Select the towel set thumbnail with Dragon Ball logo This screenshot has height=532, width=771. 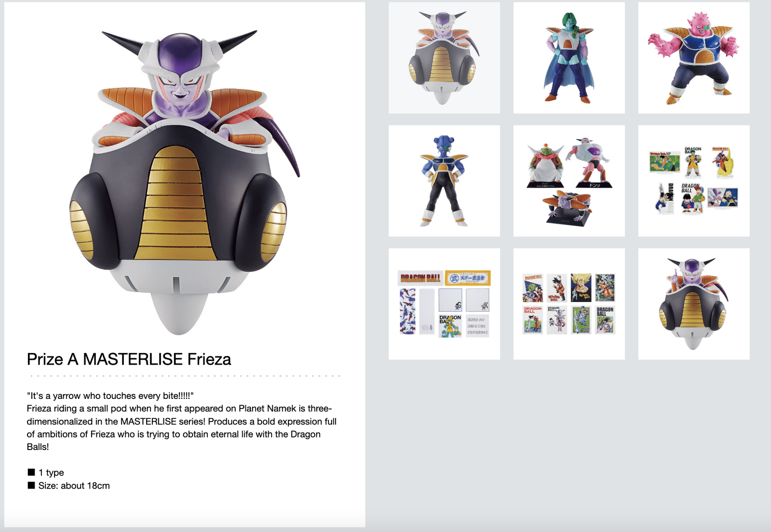(444, 304)
